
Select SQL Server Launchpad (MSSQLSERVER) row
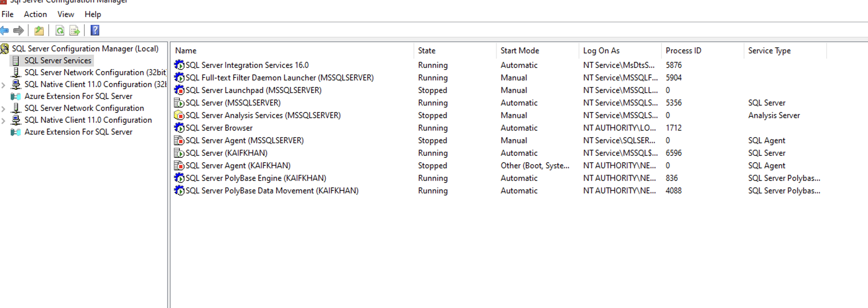pyautogui.click(x=253, y=90)
